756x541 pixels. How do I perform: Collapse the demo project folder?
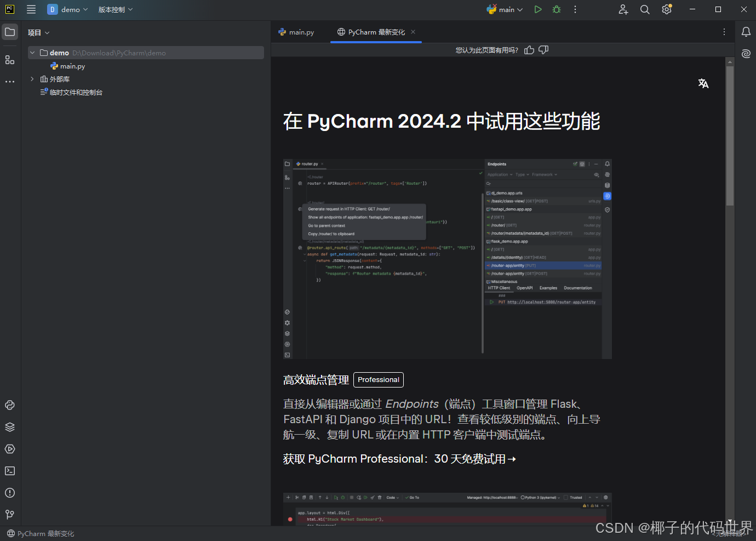click(32, 53)
